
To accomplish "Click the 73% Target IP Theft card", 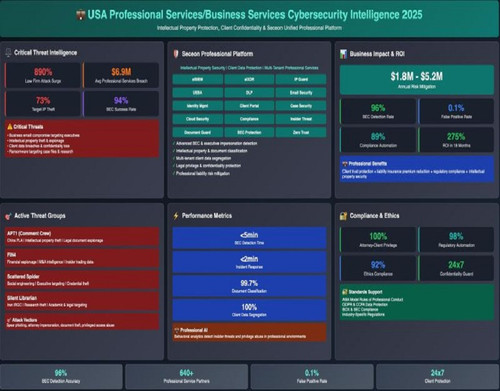I will point(43,104).
